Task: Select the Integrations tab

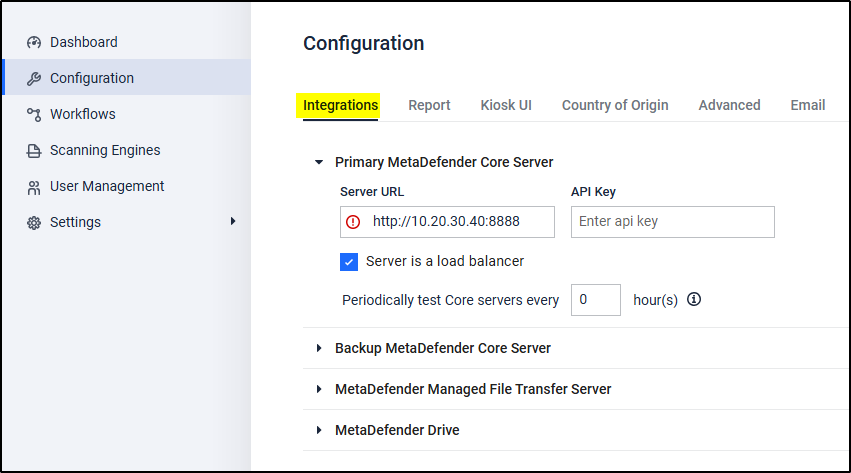Action: pyautogui.click(x=340, y=105)
